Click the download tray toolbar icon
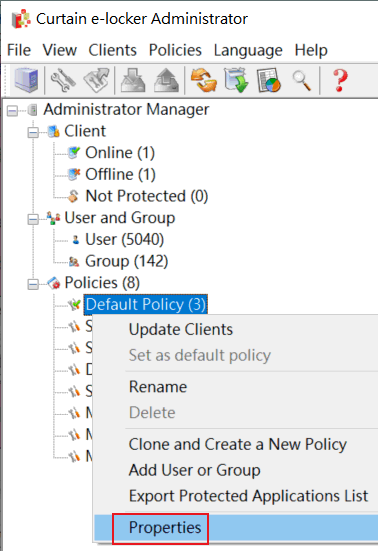 coord(133,80)
